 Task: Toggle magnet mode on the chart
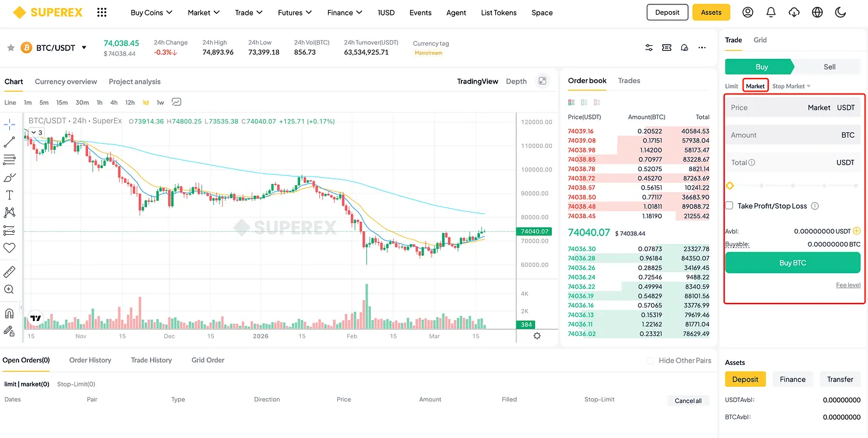tap(9, 313)
